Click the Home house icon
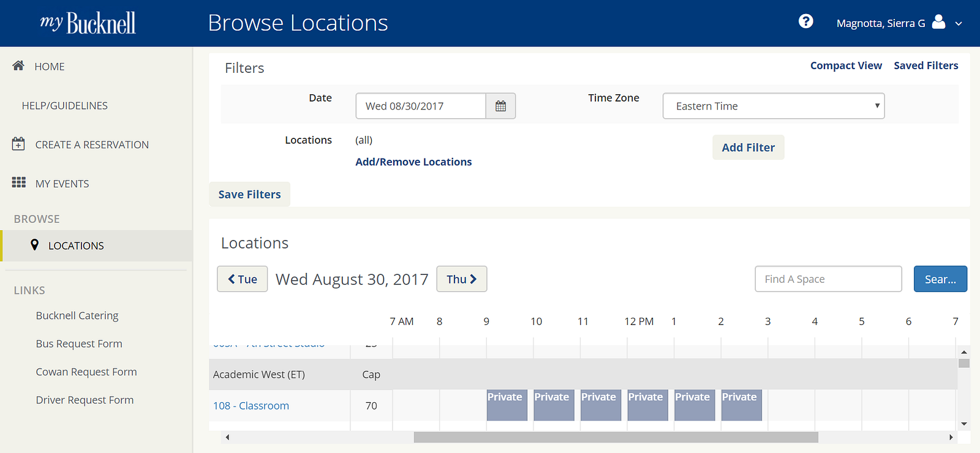Viewport: 980px width, 453px height. [x=18, y=66]
